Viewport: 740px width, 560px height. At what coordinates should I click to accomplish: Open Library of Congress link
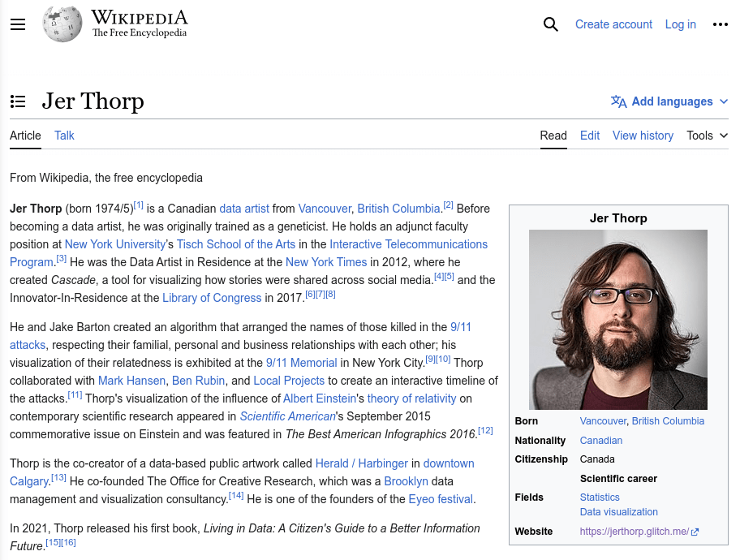[212, 298]
